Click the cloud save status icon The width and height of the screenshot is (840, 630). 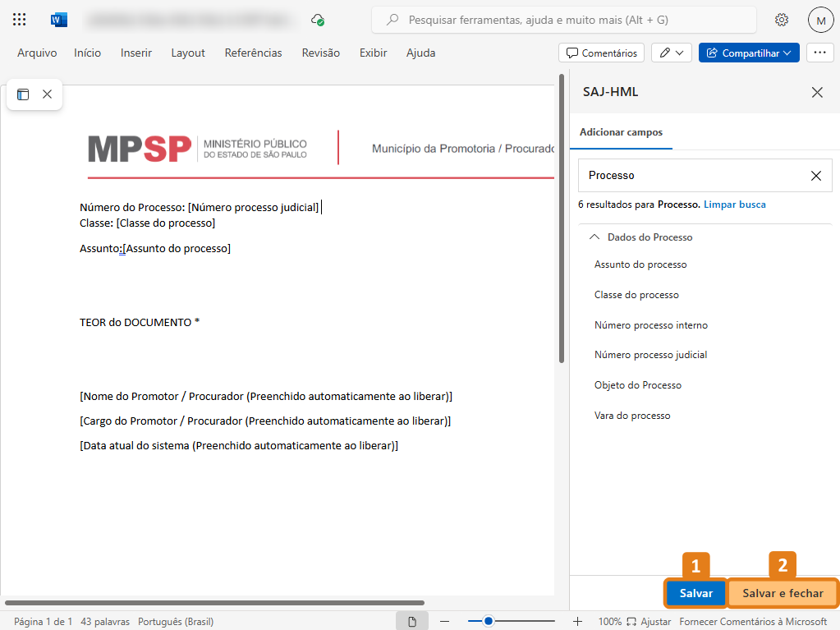318,20
